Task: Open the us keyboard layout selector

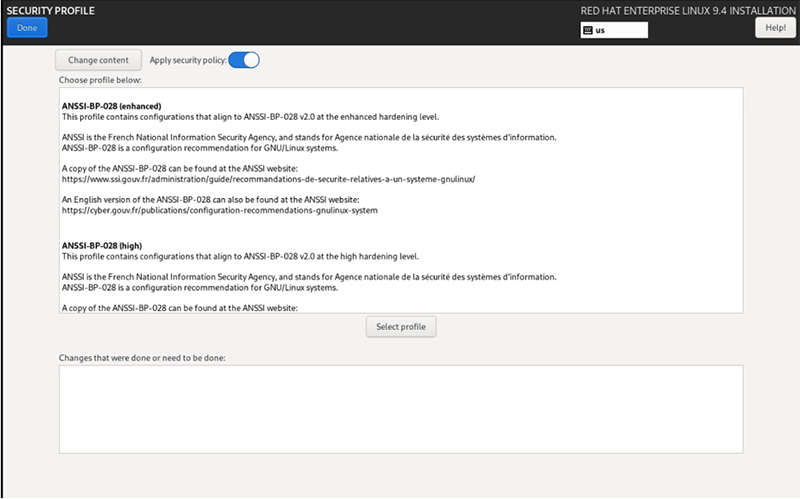Action: coord(614,30)
